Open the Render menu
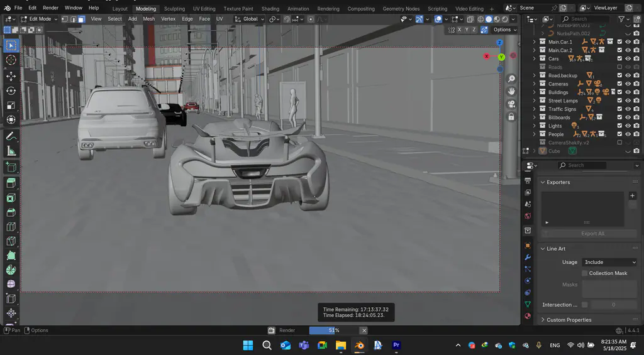This screenshot has width=644, height=355. pyautogui.click(x=50, y=8)
